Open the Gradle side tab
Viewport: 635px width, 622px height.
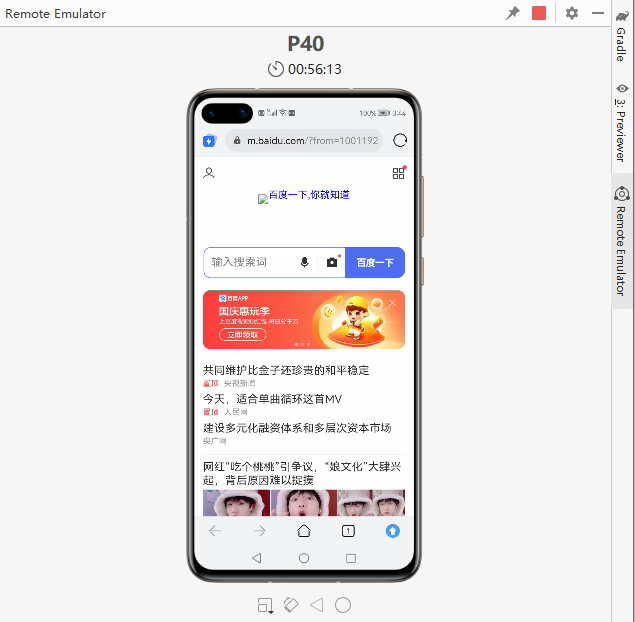622,36
